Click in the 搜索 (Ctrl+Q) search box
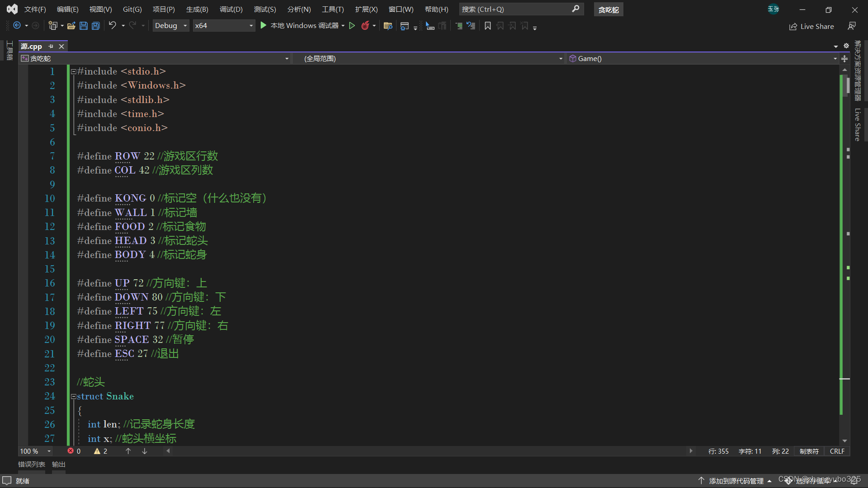Image resolution: width=868 pixels, height=488 pixels. pos(515,9)
